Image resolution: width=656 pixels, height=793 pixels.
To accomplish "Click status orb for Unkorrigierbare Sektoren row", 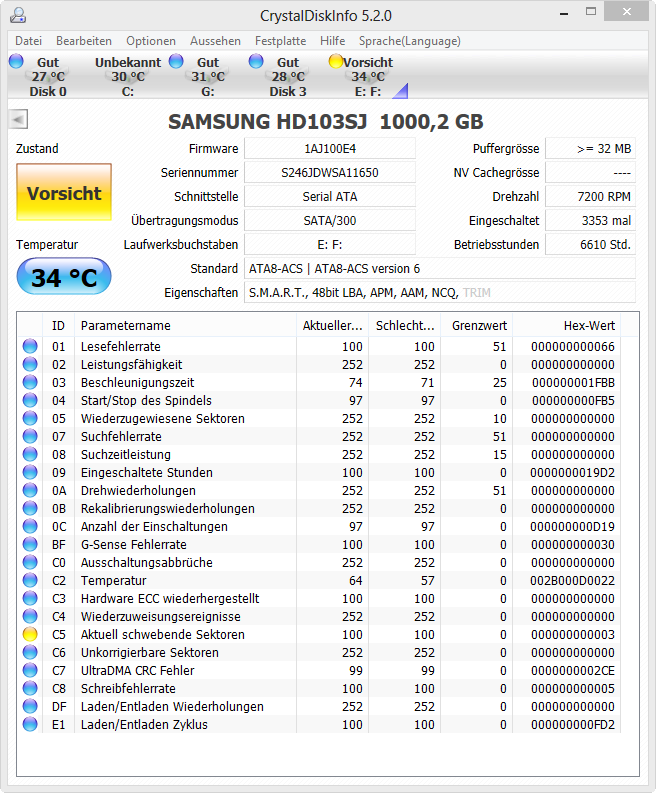I will point(30,652).
